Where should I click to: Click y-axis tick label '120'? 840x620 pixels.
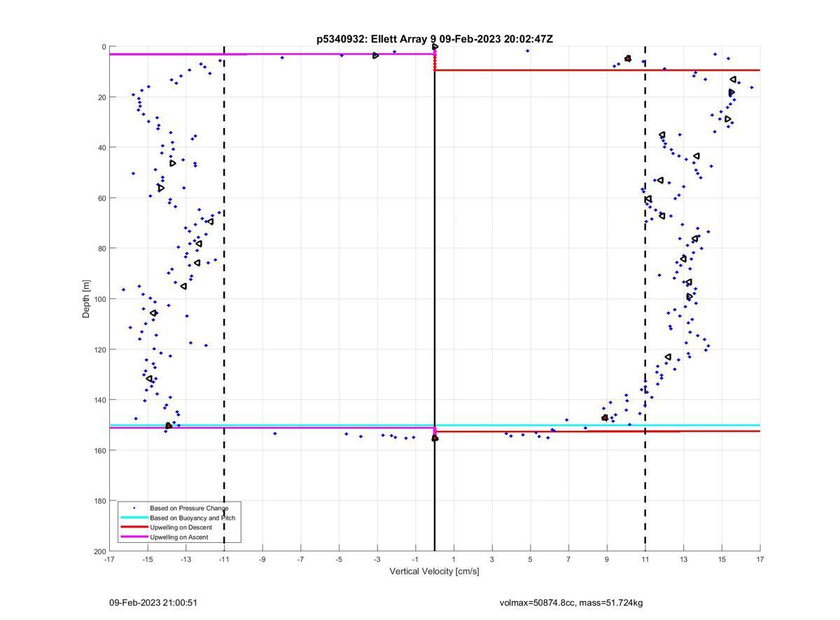click(100, 350)
